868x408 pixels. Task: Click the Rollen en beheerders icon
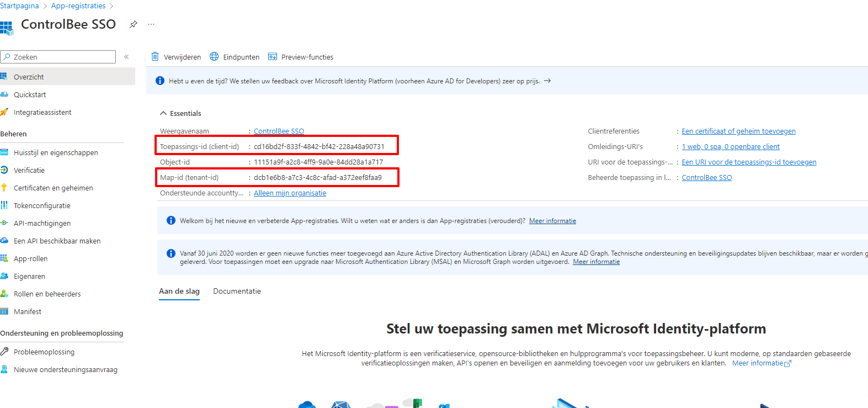click(4, 294)
